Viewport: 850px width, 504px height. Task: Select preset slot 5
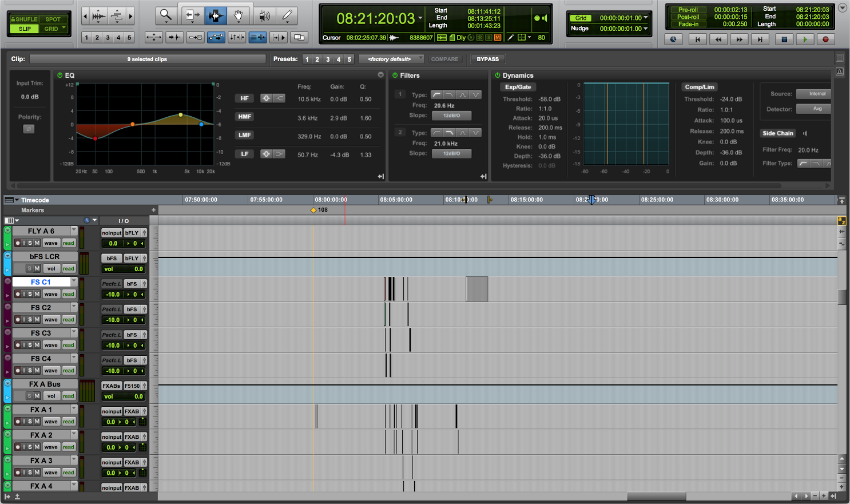349,59
